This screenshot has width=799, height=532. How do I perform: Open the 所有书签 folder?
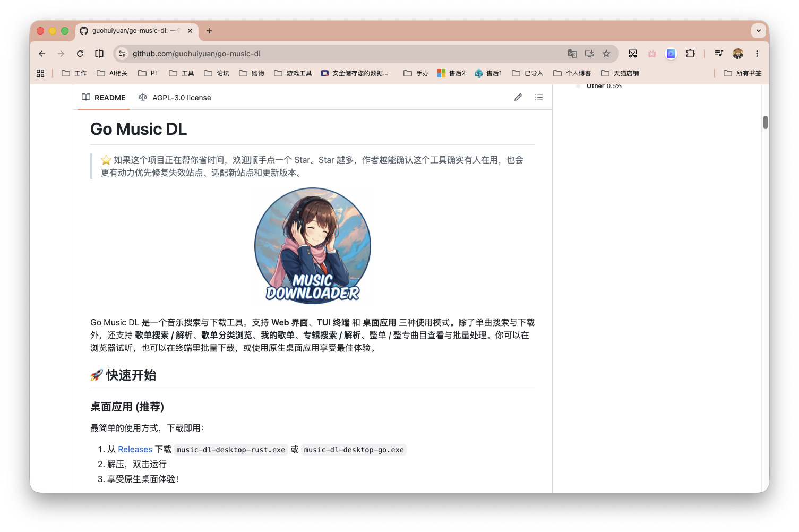[743, 73]
